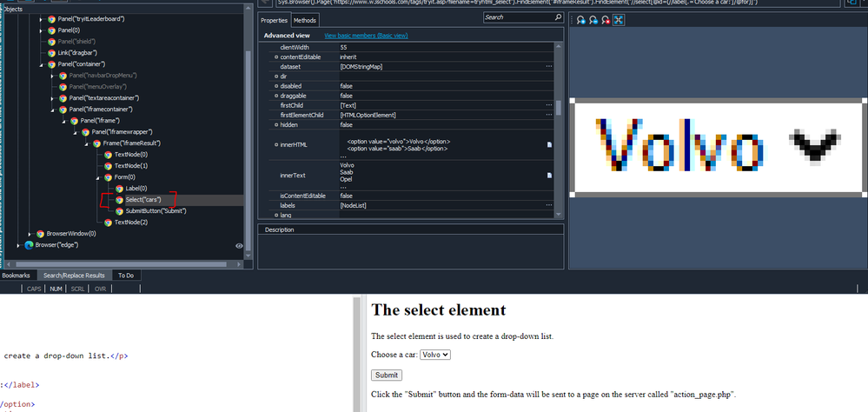868x412 pixels.
Task: Click the properties list scrollbar thumb
Action: 559,107
